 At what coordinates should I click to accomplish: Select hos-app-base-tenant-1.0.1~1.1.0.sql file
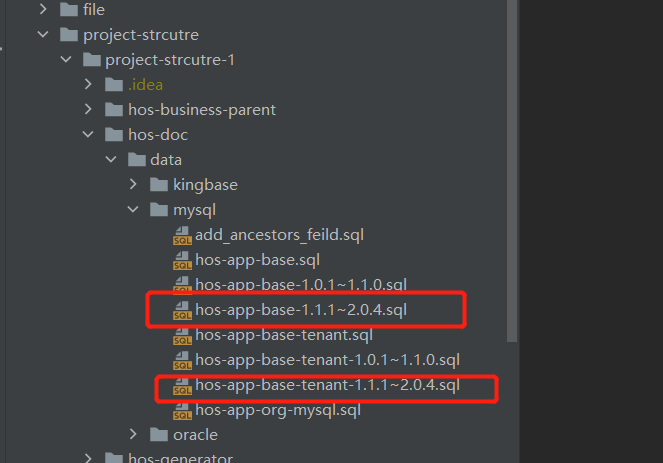pyautogui.click(x=327, y=360)
